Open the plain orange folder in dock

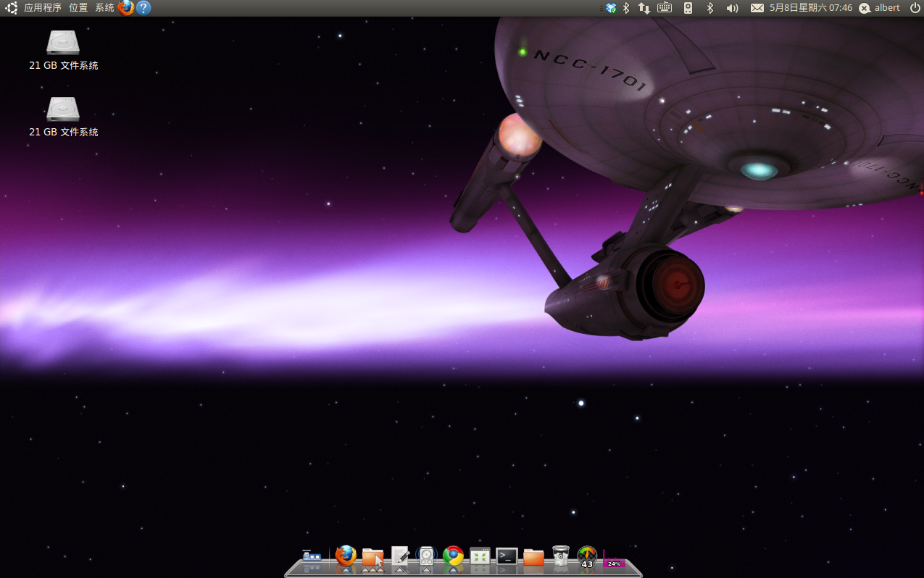[533, 556]
